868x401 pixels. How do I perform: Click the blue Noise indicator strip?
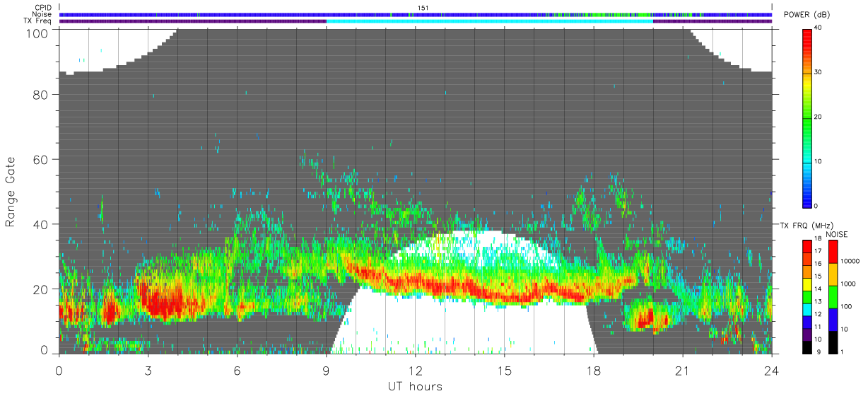[x=416, y=14]
